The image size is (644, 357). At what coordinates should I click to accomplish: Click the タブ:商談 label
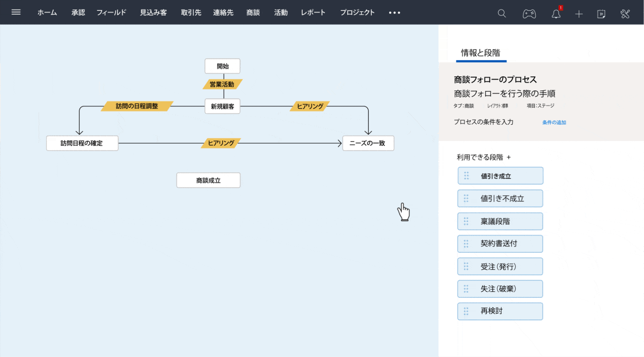point(464,106)
